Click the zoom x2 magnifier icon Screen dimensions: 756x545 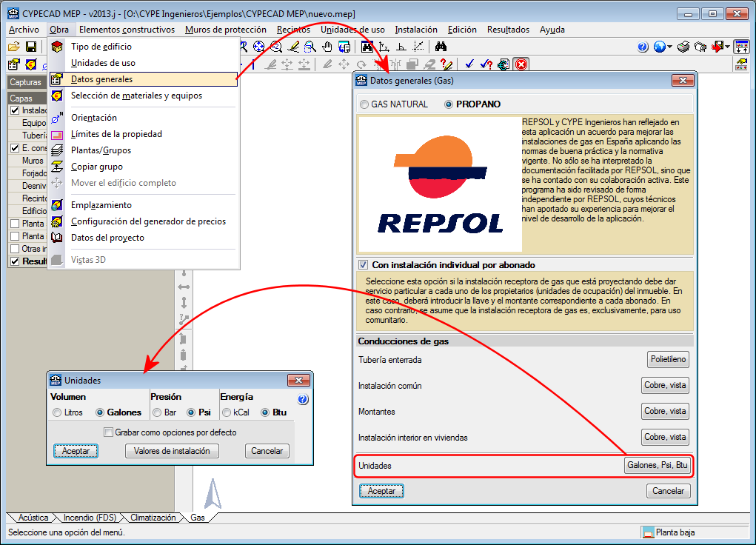[275, 47]
